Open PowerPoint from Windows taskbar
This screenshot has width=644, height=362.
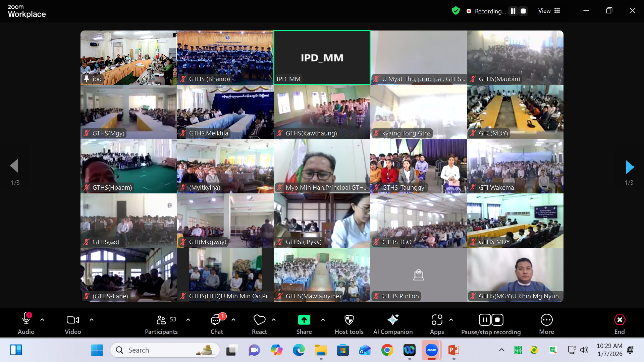coord(453,350)
